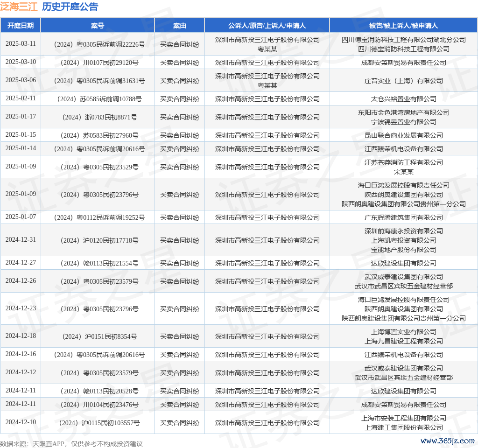Click the 被告/被上诉人/被申请人 header
Image resolution: width=478 pixels, height=448 pixels.
pos(404,26)
